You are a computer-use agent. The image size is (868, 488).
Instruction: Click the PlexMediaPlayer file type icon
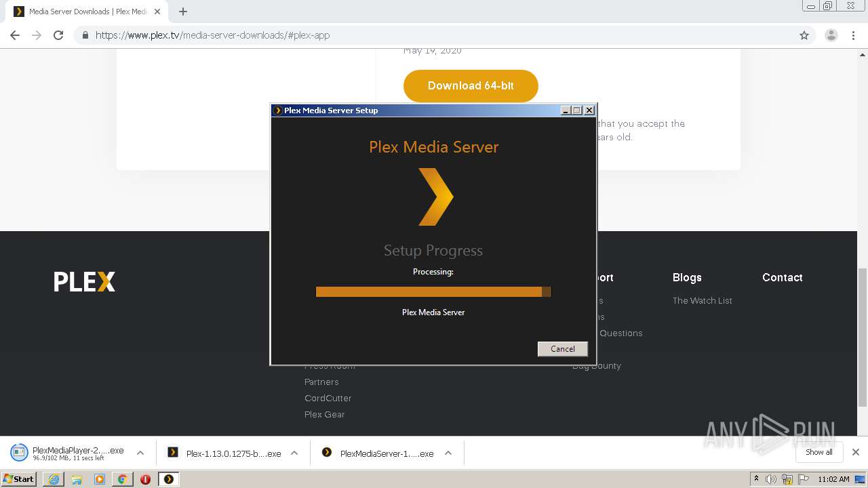pyautogui.click(x=19, y=452)
